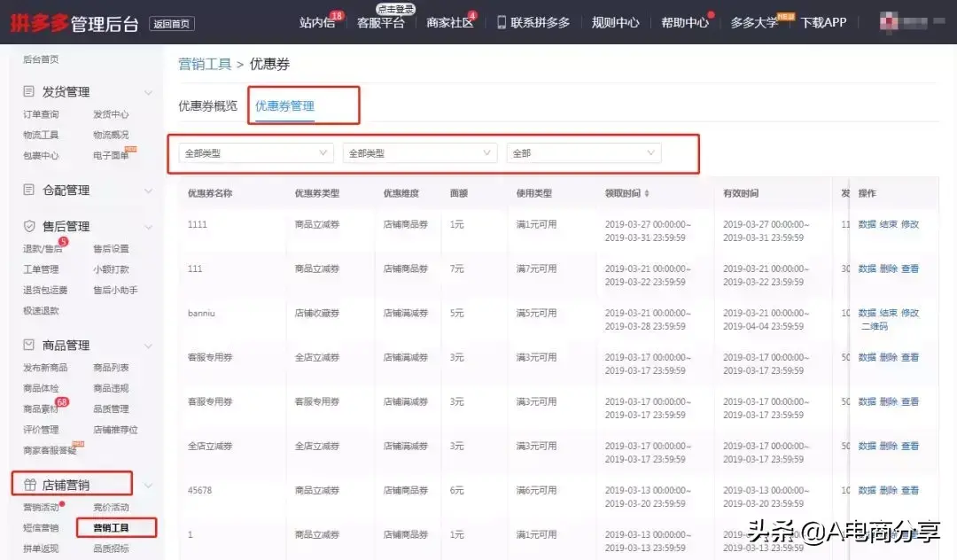Click the coupon name banniu
Viewport: 957px width, 560px height.
tap(201, 314)
